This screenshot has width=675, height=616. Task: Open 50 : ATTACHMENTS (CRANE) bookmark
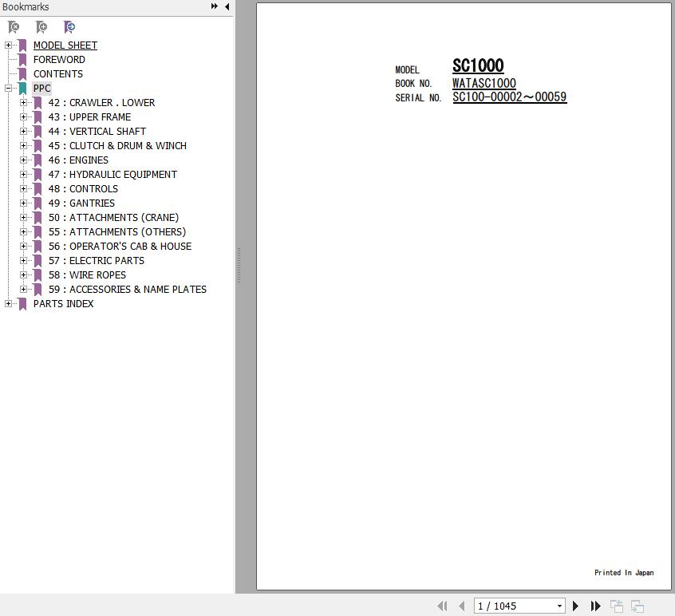(113, 217)
